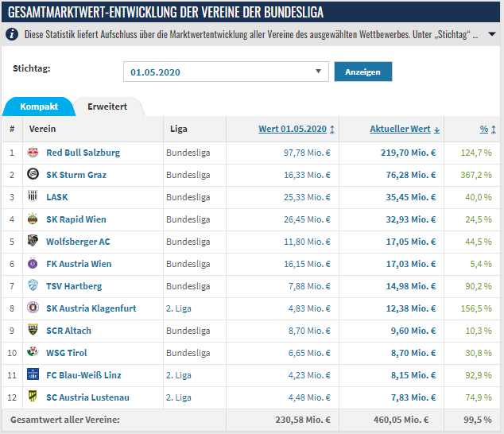Click the SCR Altach crest icon
This screenshot has width=504, height=434.
click(33, 330)
